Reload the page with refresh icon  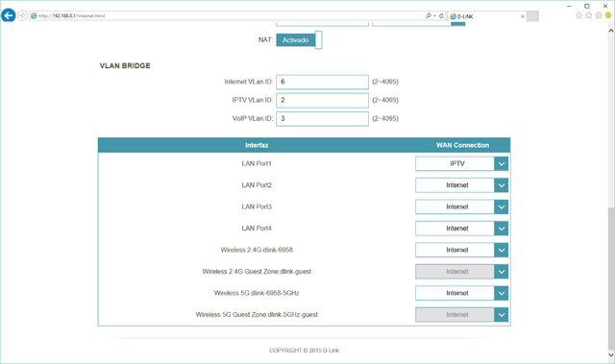(441, 15)
